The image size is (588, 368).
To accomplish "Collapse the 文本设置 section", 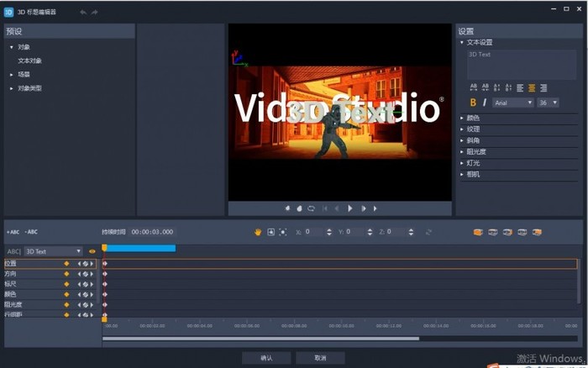I will [x=462, y=42].
